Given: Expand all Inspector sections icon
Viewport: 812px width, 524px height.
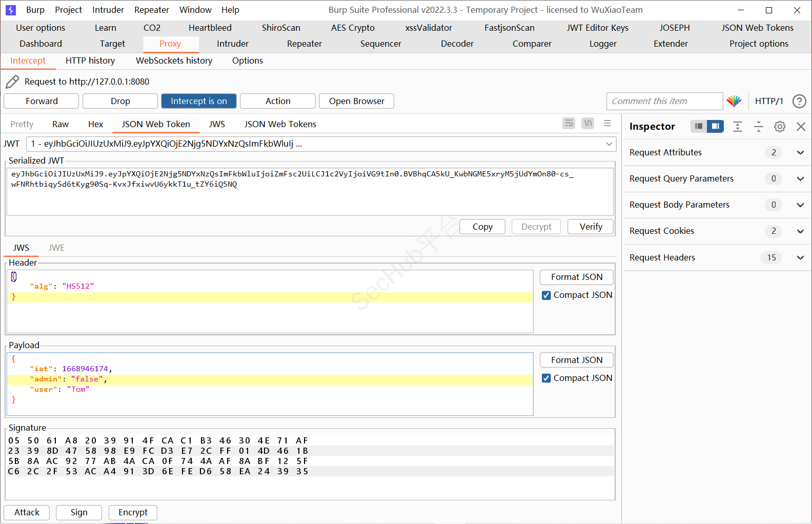Looking at the screenshot, I should coord(737,126).
